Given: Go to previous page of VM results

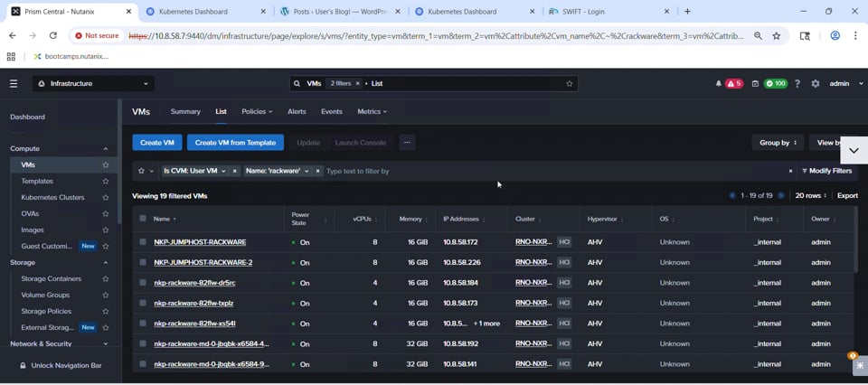Looking at the screenshot, I should (732, 195).
